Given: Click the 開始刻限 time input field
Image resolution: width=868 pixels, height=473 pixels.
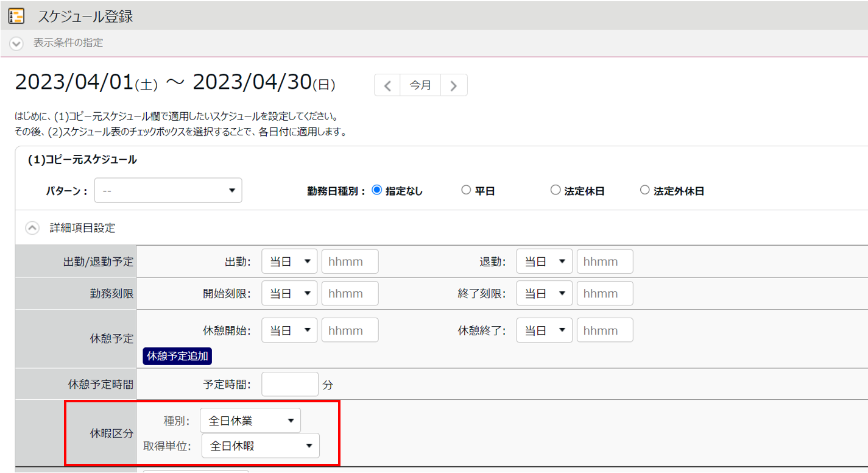Looking at the screenshot, I should click(x=350, y=293).
